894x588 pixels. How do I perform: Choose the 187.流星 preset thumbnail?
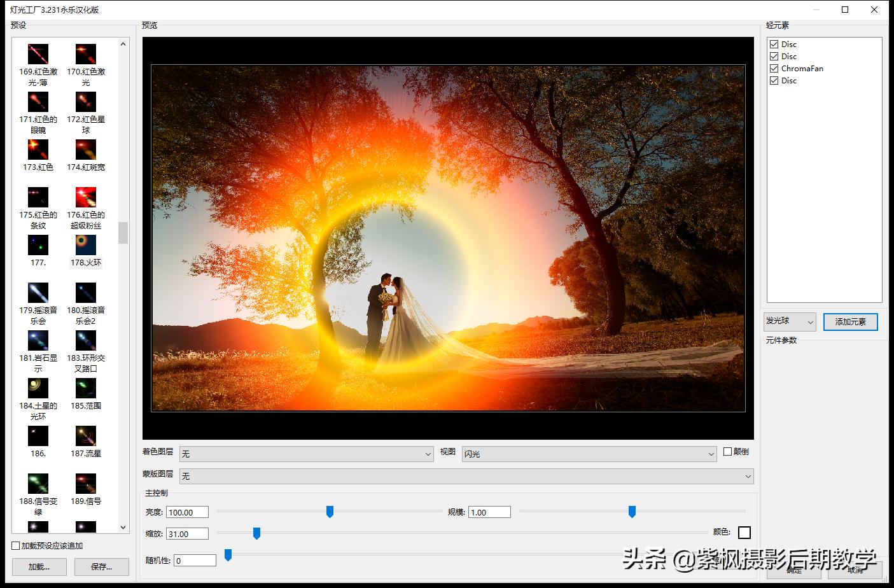click(x=86, y=436)
